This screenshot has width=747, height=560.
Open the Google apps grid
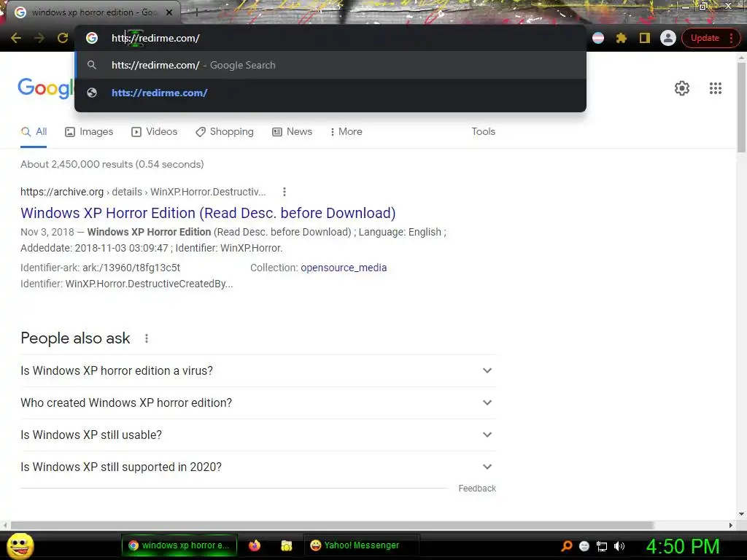click(715, 88)
